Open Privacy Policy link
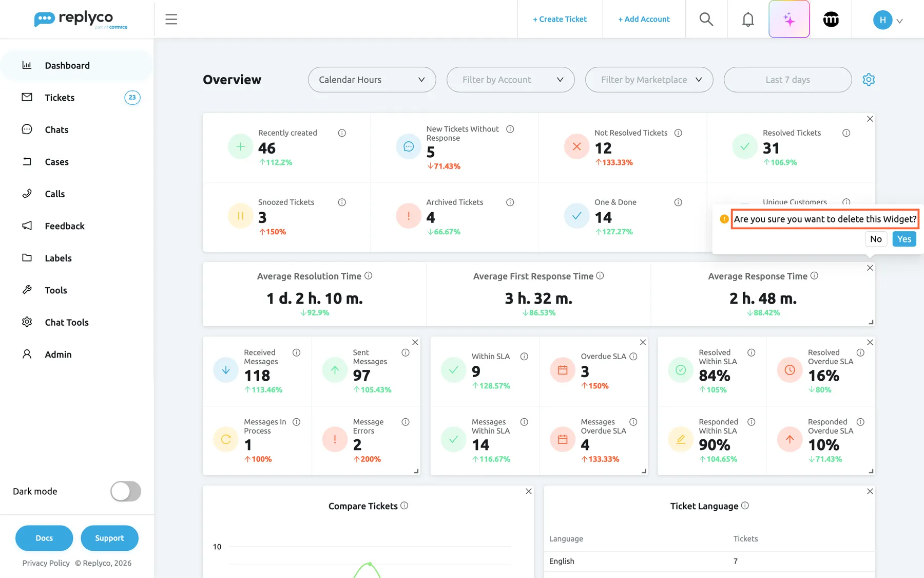Image resolution: width=924 pixels, height=578 pixels. 46,563
